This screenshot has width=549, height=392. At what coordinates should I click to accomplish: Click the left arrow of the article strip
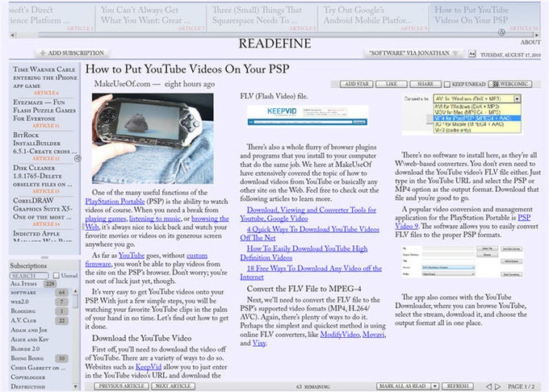tap(13, 35)
